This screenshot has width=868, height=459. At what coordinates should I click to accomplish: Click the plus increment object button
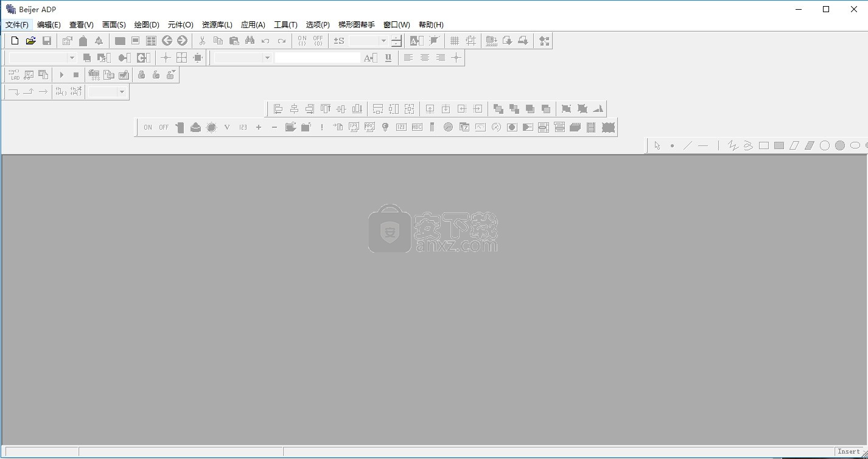[x=259, y=127]
